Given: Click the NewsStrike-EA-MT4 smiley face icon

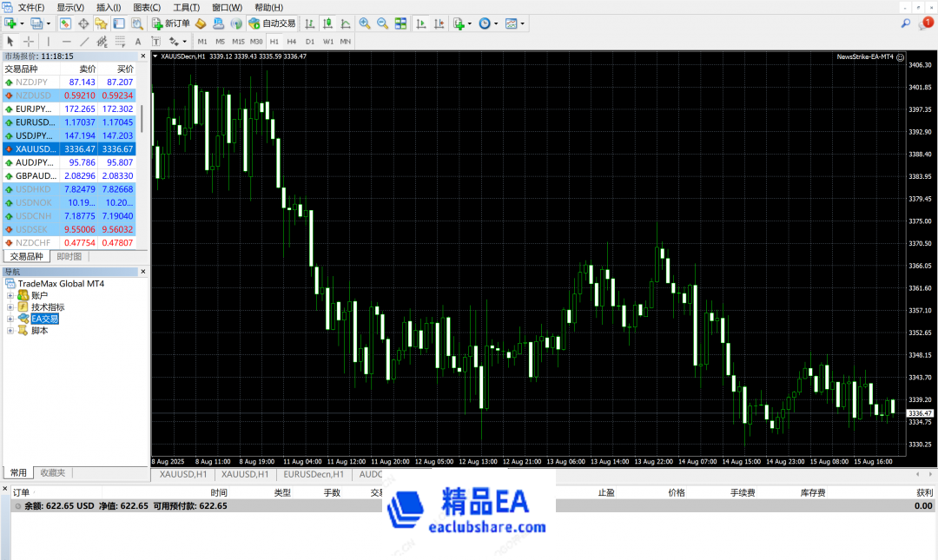Looking at the screenshot, I should tap(900, 56).
